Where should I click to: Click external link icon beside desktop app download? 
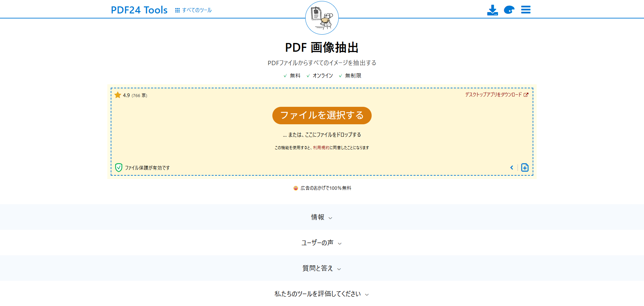pyautogui.click(x=526, y=95)
